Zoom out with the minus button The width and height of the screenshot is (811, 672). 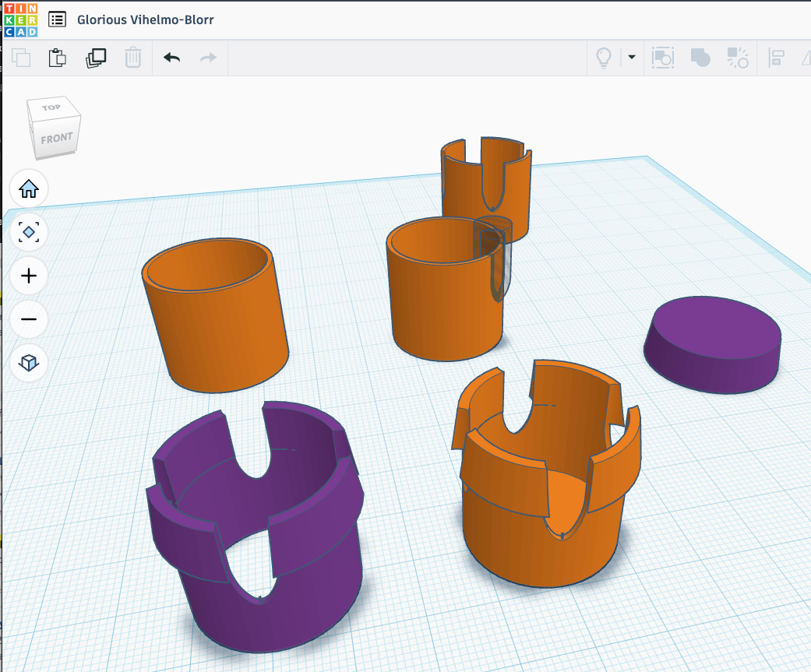(x=29, y=319)
